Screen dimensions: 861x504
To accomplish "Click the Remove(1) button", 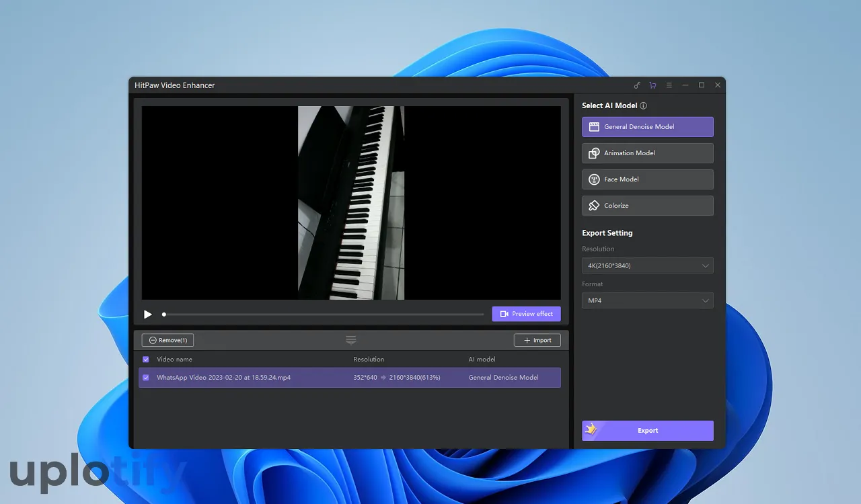I will point(167,340).
